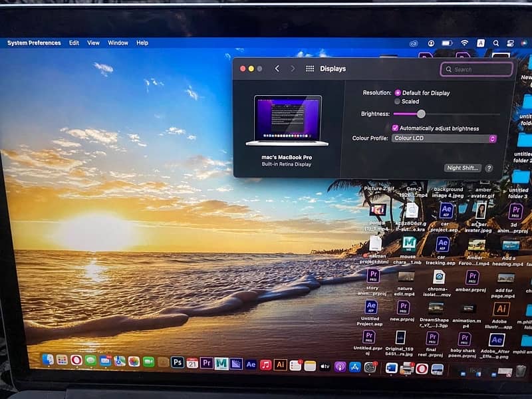Select the Default for Display resolution option
Viewport: 532px width, 399px height.
pyautogui.click(x=398, y=93)
